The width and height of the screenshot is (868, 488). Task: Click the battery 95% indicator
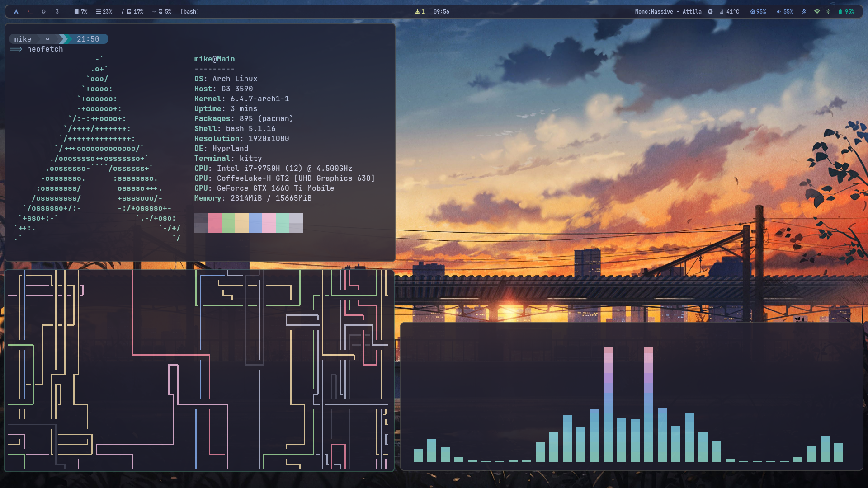pos(847,12)
